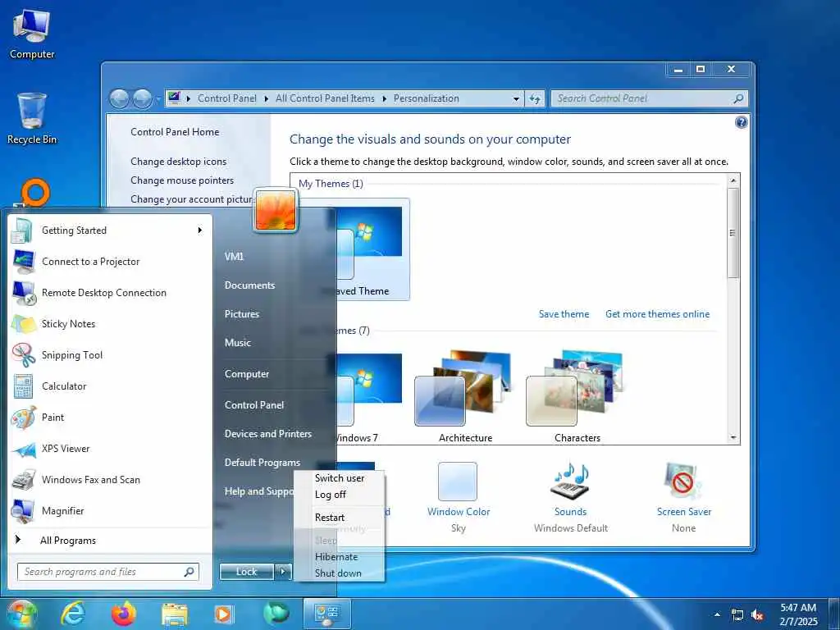
Task: Expand breadcrumb arrow after Control Panel
Action: 267,99
